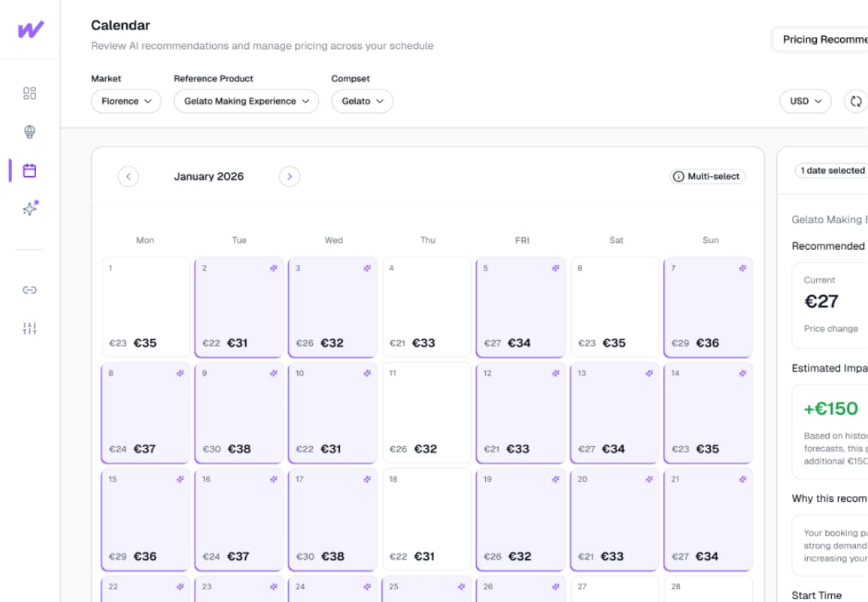Click the sparkle icon on day 9
Viewport: 868px width, 602px height.
pos(274,373)
